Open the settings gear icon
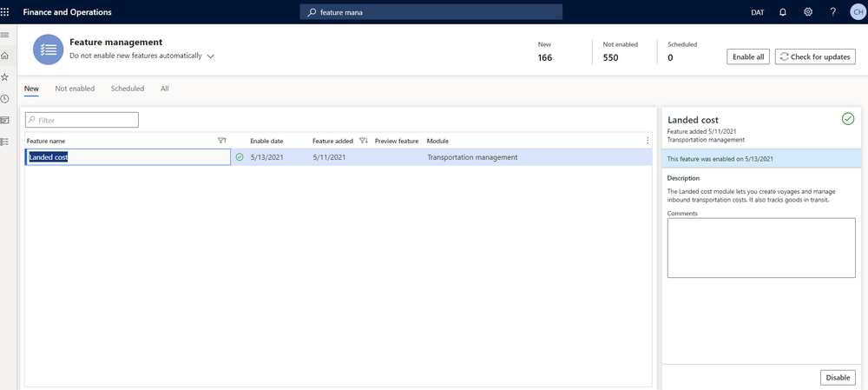 coord(807,12)
